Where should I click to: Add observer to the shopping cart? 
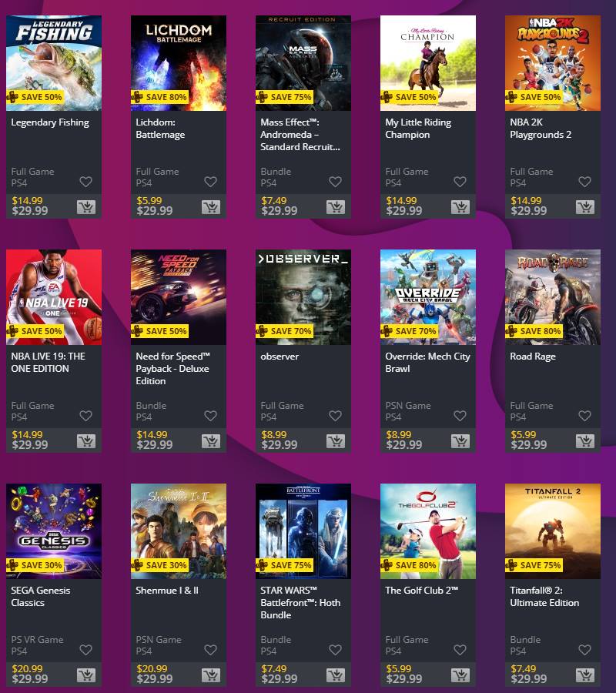[x=336, y=441]
